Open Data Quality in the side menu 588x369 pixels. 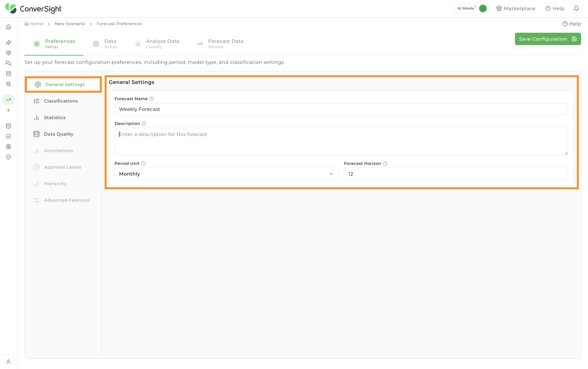(63, 134)
